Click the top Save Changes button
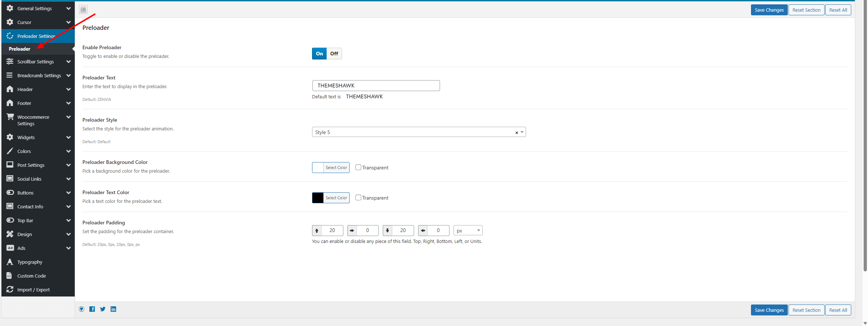 (x=769, y=10)
